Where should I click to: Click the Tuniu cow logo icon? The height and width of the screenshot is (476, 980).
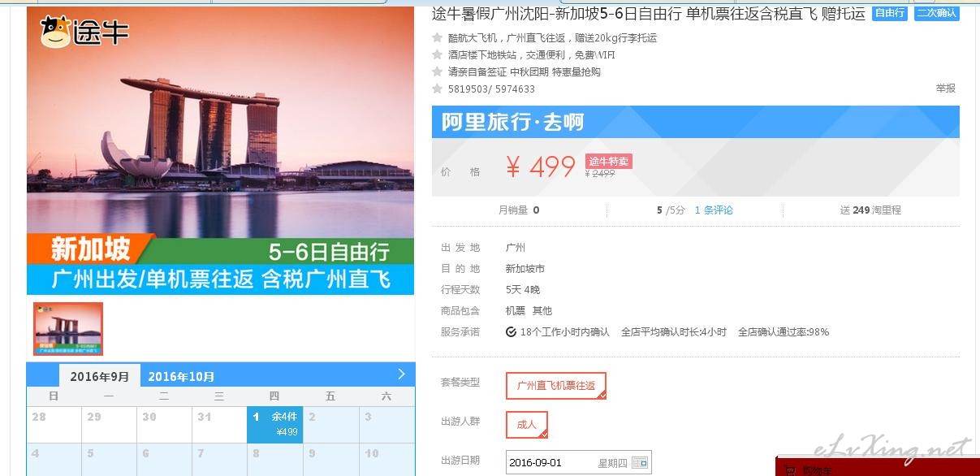pos(56,32)
